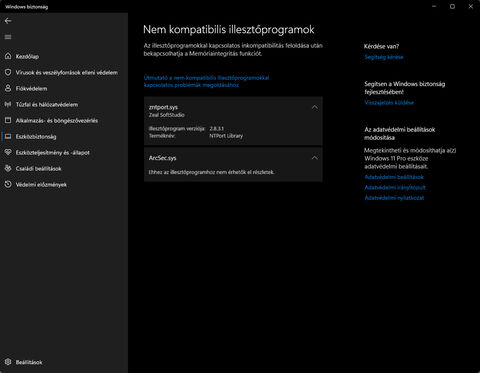This screenshot has width=480, height=373.
Task: Click the protection history clock icon
Action: pos(8,184)
